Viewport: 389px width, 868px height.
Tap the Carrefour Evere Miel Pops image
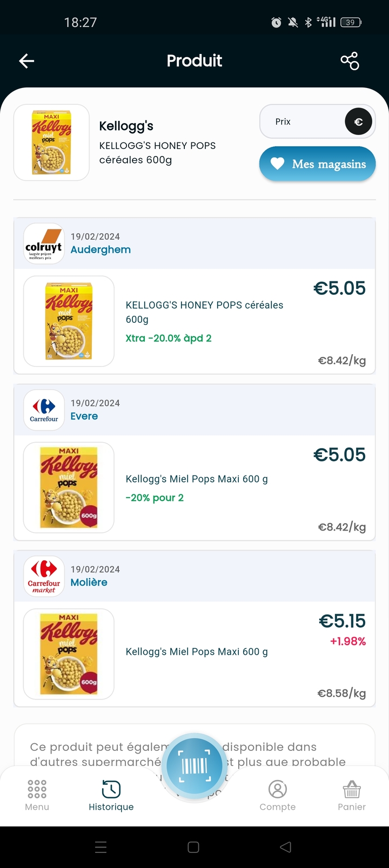[69, 487]
